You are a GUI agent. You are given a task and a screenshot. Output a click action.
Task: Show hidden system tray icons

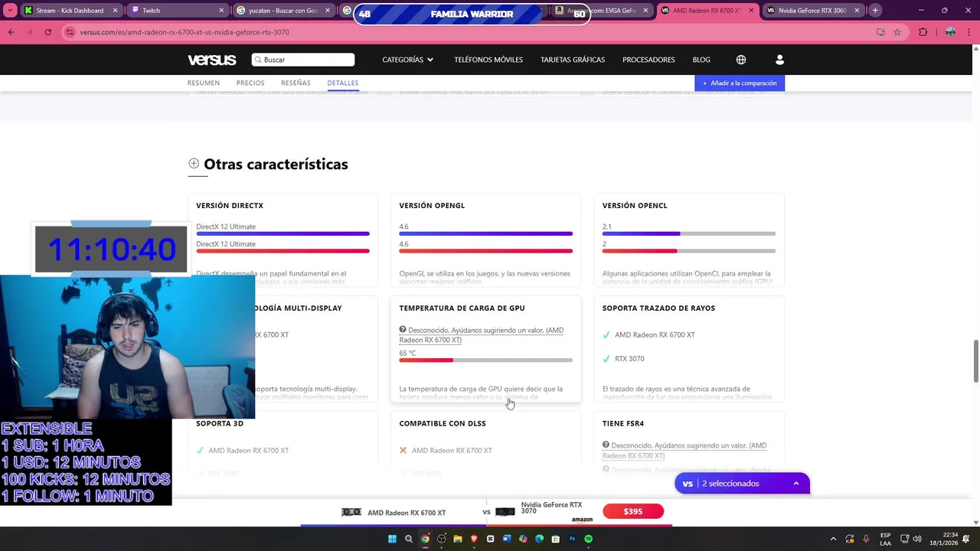pos(834,539)
